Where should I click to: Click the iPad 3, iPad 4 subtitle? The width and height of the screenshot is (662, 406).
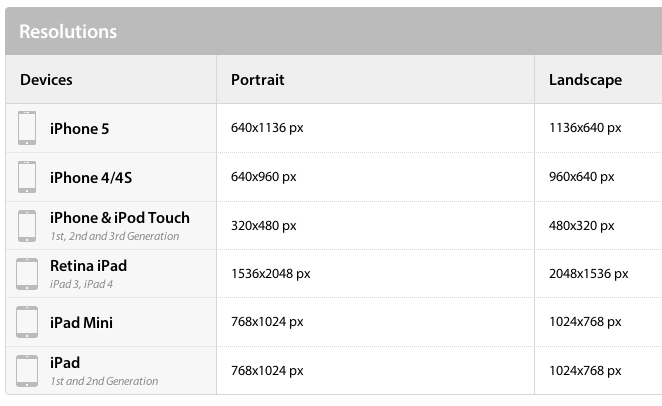click(81, 284)
